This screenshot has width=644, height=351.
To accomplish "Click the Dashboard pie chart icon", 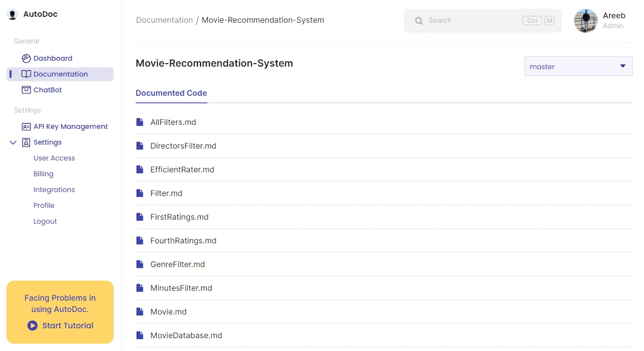I will coord(26,58).
